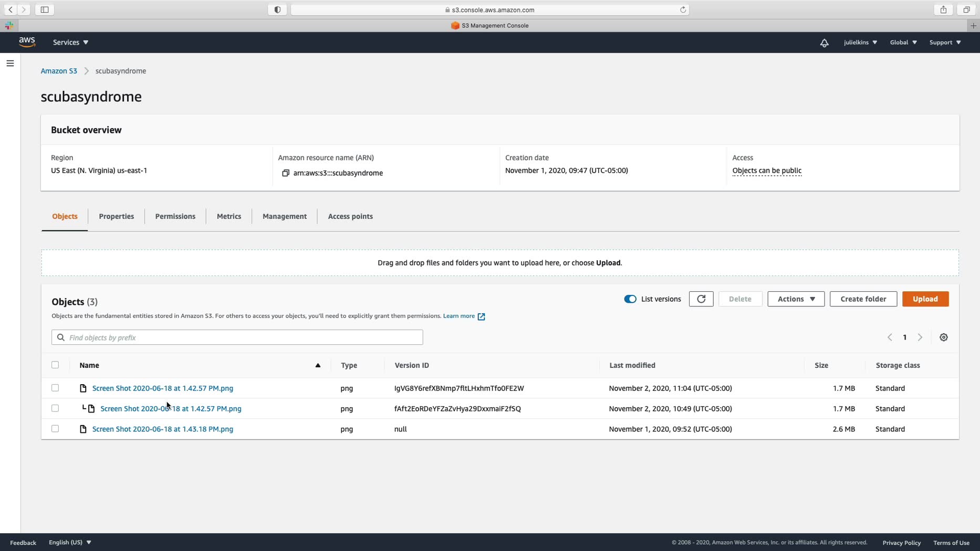The width and height of the screenshot is (980, 551).
Task: Open Screen Shot 1.43.18 PM.png object
Action: click(x=163, y=429)
